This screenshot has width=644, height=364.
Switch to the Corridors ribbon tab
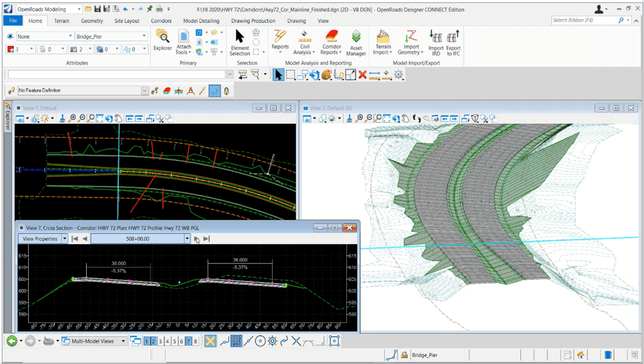tap(160, 21)
